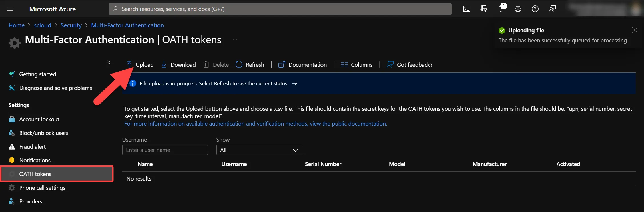Open the portal hamburger menu
This screenshot has height=212, width=644.
tap(10, 9)
